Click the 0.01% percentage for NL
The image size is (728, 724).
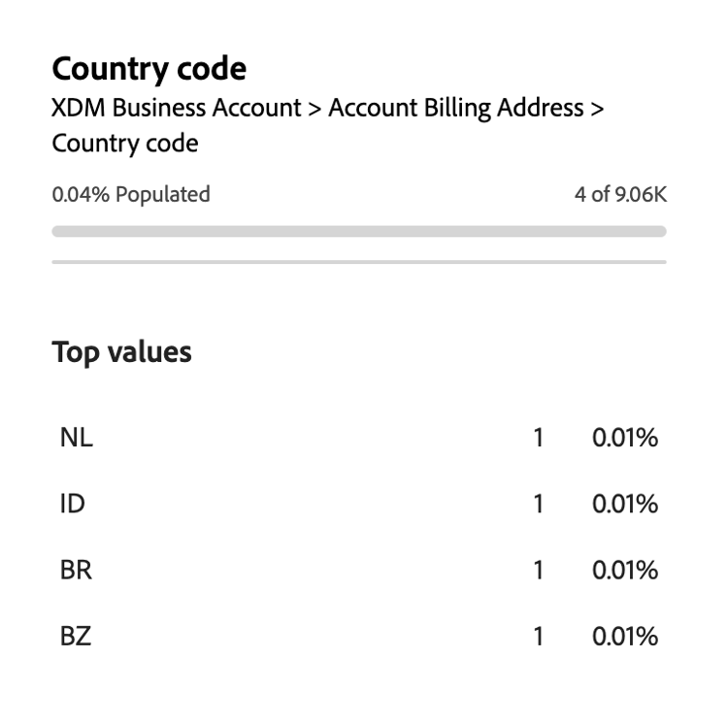pyautogui.click(x=625, y=438)
